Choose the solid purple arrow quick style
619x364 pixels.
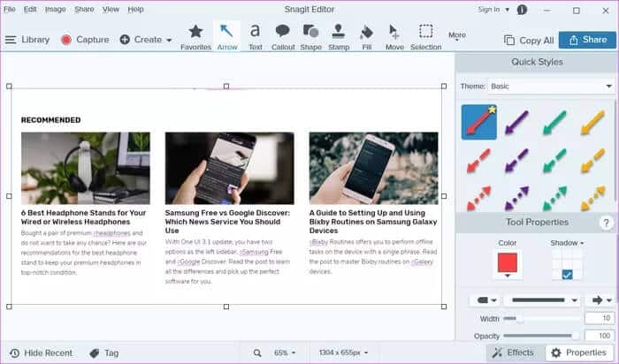tap(516, 122)
